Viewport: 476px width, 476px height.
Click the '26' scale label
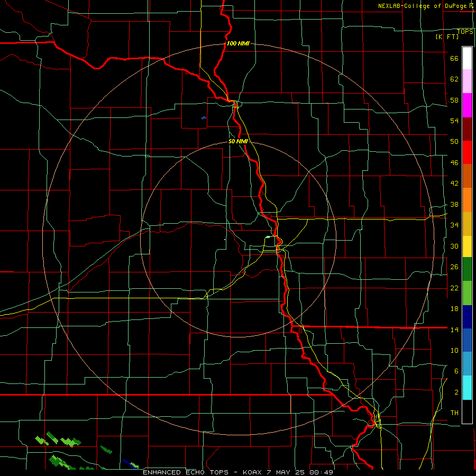[x=454, y=267]
